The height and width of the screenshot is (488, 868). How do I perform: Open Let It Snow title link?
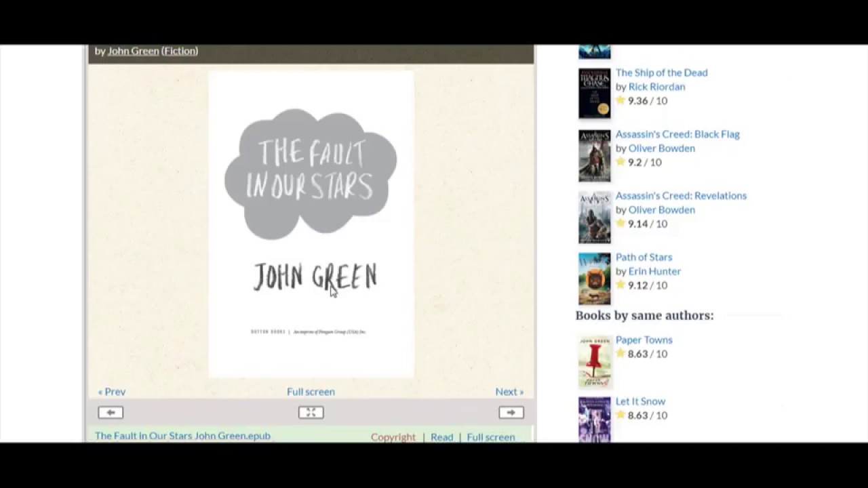640,401
